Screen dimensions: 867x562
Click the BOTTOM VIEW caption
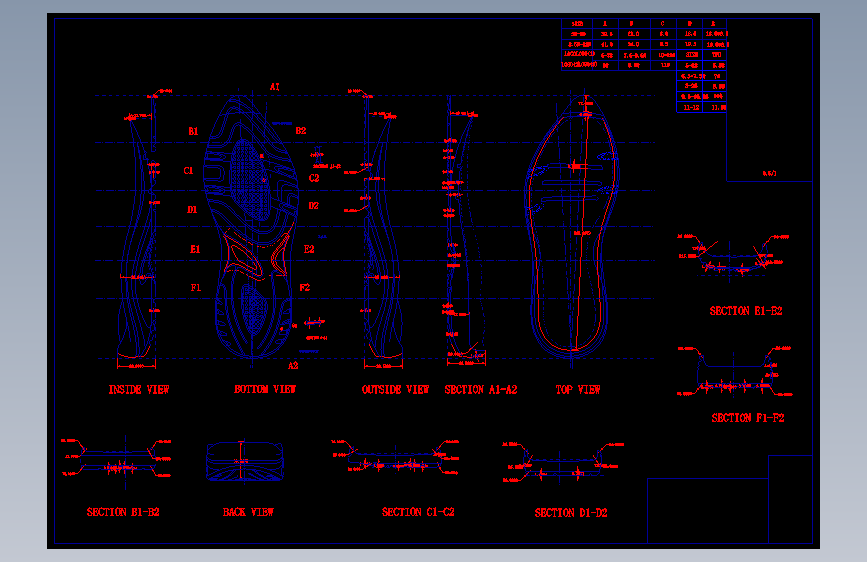point(265,389)
